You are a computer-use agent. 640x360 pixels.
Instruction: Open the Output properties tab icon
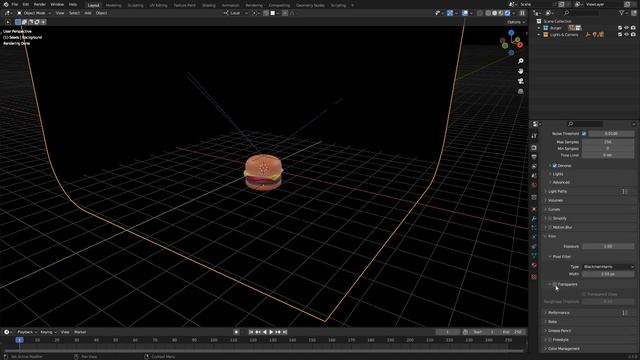(534, 157)
